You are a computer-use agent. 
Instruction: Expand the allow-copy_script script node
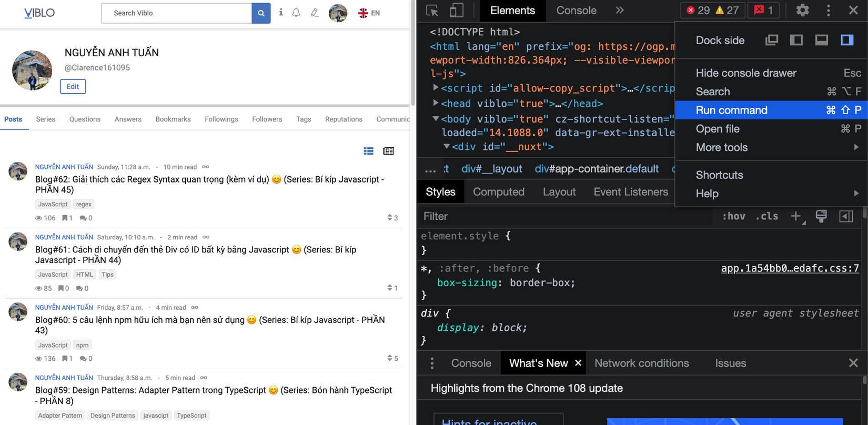(x=436, y=88)
